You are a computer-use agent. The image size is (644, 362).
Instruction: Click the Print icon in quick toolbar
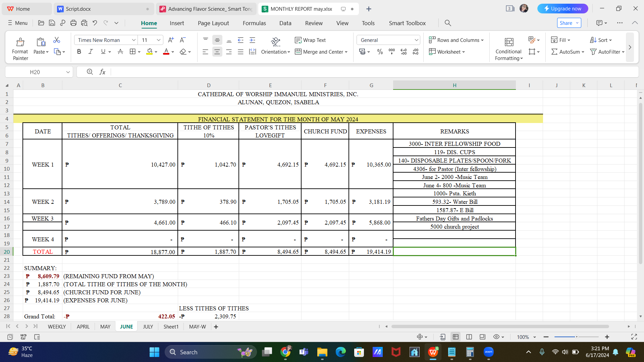73,23
